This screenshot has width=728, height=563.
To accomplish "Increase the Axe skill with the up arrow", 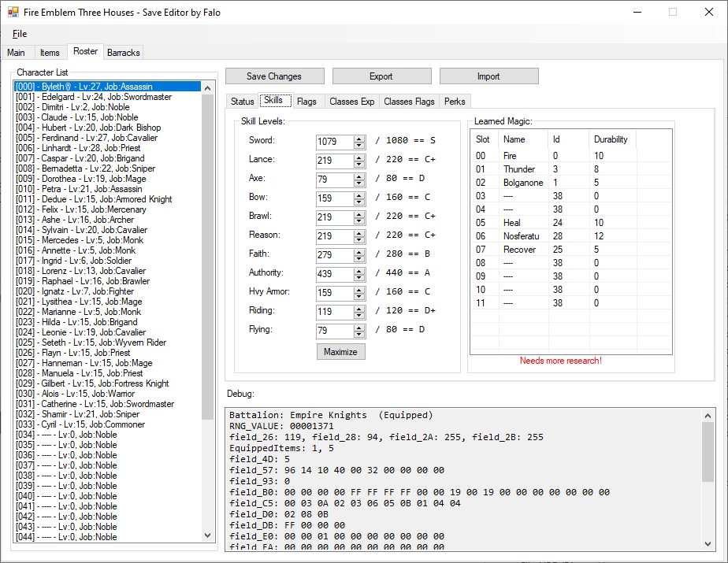I will (359, 176).
